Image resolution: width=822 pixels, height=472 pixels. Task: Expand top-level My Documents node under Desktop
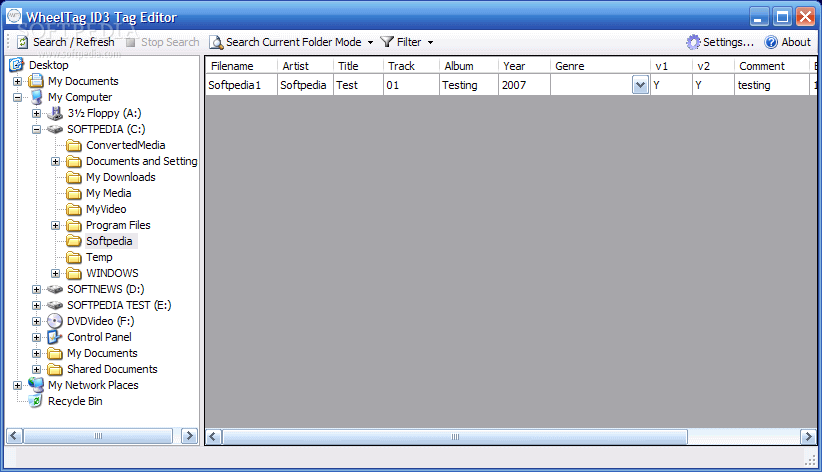17,81
